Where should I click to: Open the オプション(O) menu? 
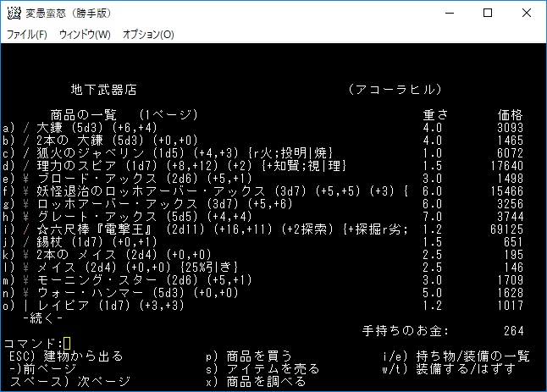tap(148, 35)
